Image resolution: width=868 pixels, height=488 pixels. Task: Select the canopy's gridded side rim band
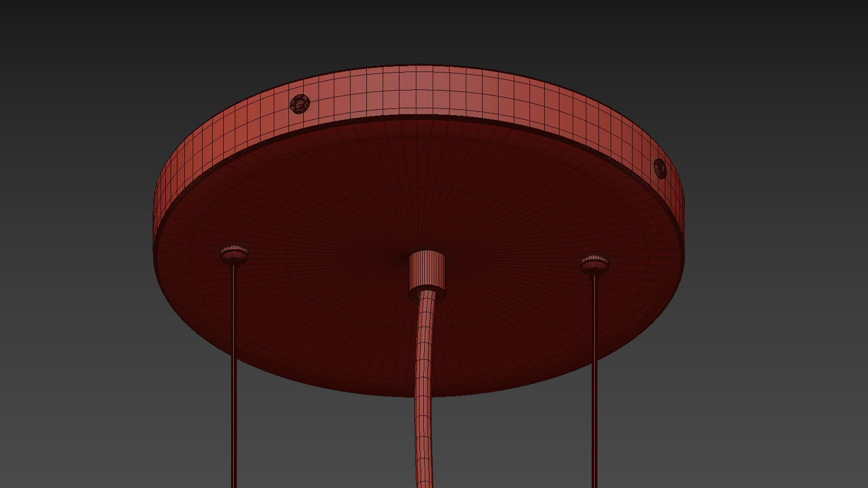tap(418, 91)
